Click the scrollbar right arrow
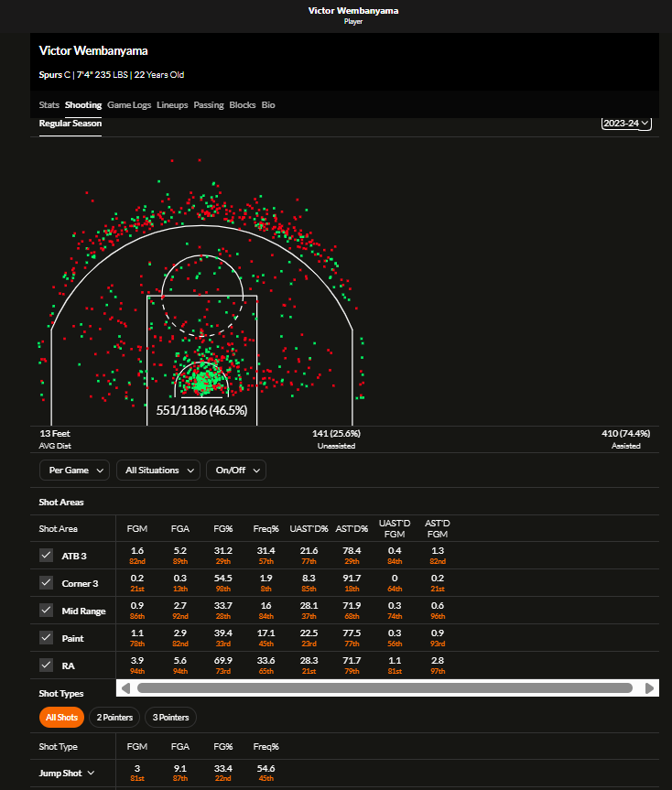 click(649, 688)
